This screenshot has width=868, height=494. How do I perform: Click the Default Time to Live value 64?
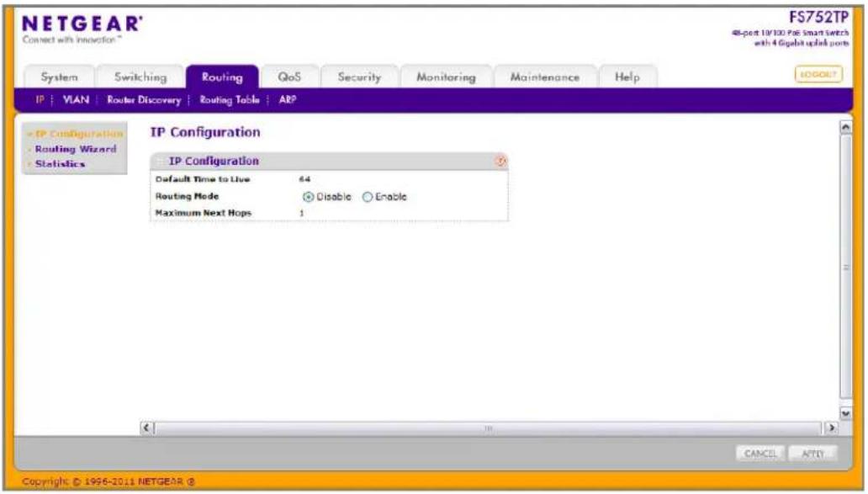tap(304, 179)
